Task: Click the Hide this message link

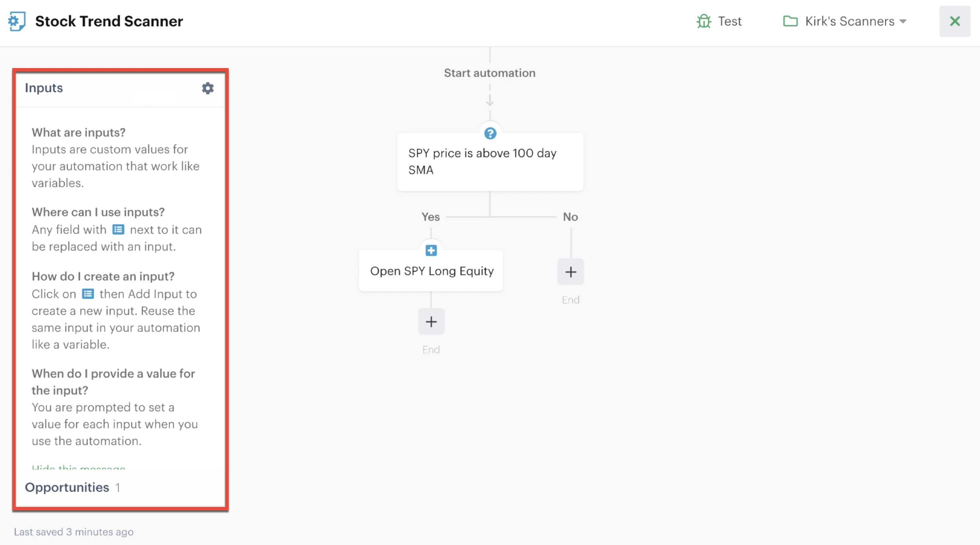Action: click(x=78, y=467)
